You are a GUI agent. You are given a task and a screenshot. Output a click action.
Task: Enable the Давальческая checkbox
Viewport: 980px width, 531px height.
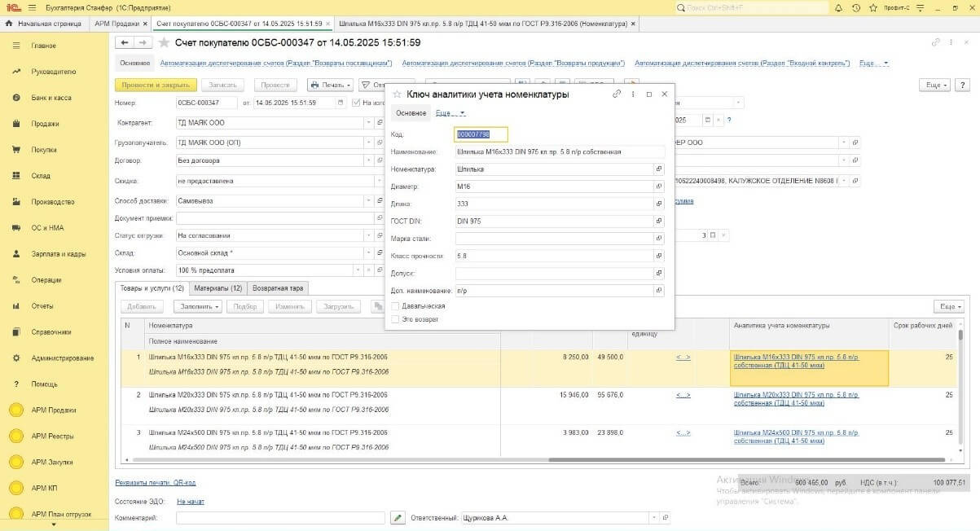(396, 306)
